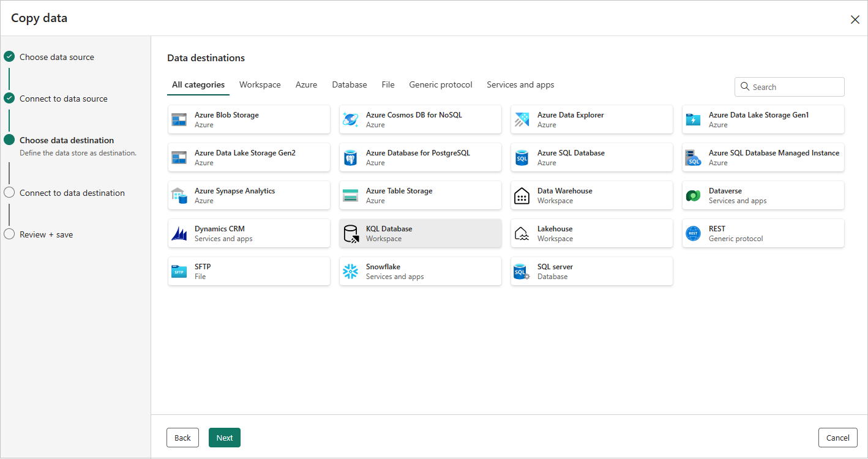Select the File category tab
Viewport: 868px width, 459px height.
(388, 84)
